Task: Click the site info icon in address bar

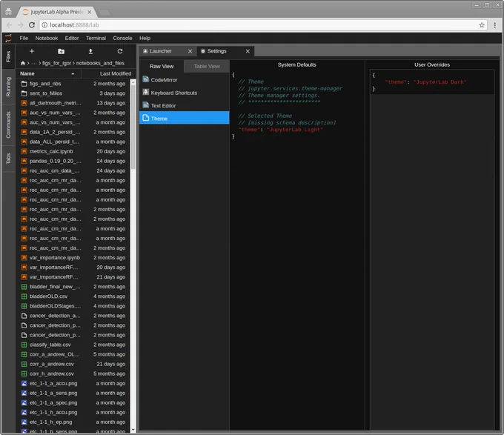Action: point(44,25)
